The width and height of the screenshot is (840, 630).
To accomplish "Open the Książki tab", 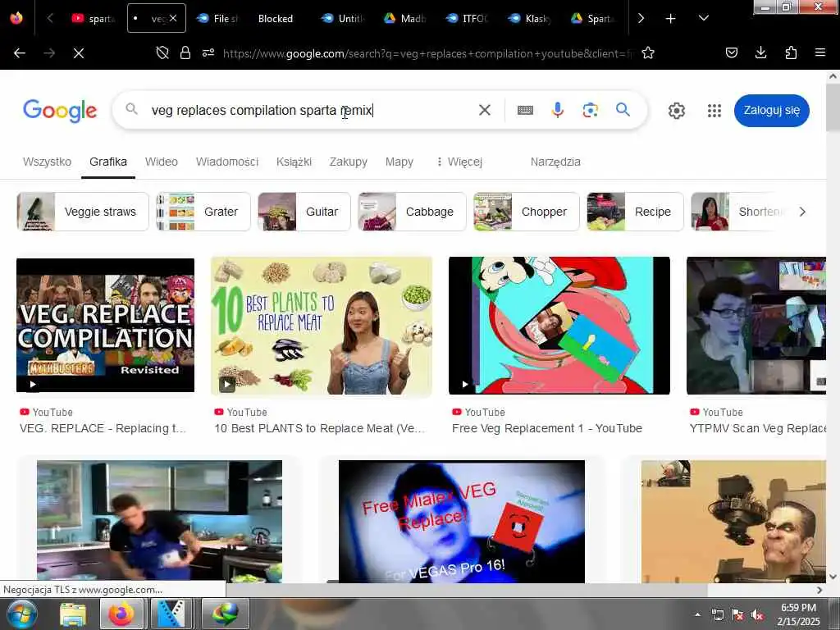I will pyautogui.click(x=294, y=162).
